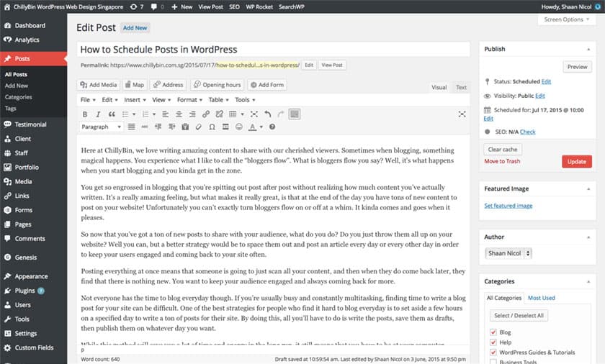Apply strikethrough formatting
The width and height of the screenshot is (605, 364).
(x=145, y=127)
